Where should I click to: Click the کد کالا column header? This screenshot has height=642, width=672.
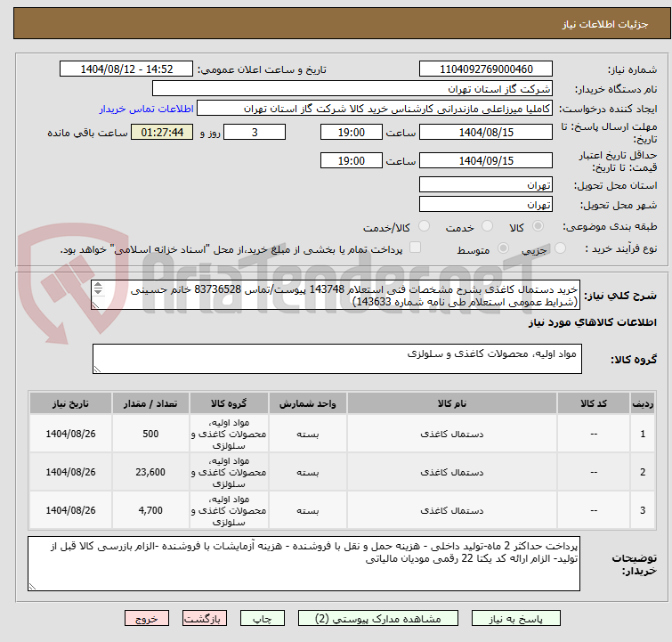pyautogui.click(x=594, y=403)
